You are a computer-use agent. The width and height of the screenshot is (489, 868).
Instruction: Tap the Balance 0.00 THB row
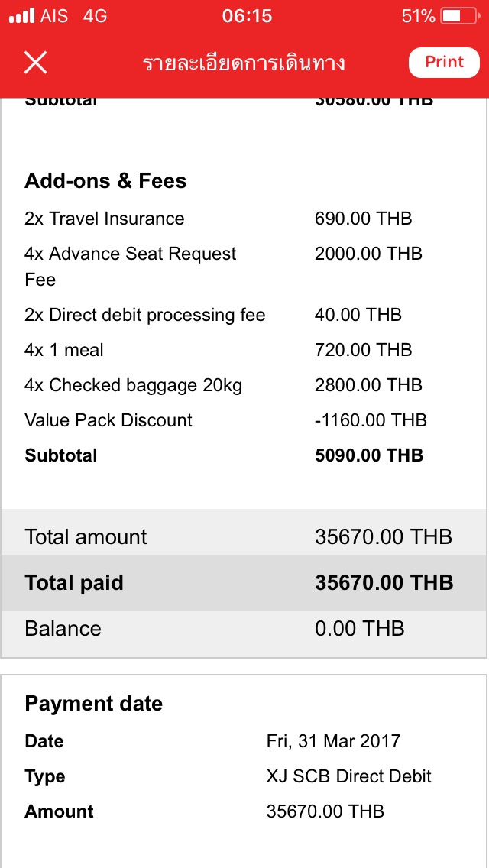pyautogui.click(x=244, y=629)
